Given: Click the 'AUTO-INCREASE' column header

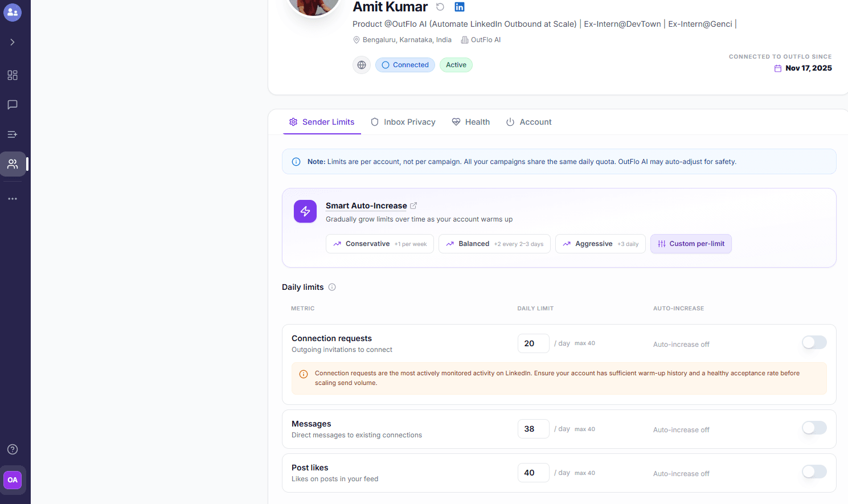Looking at the screenshot, I should pos(679,309).
